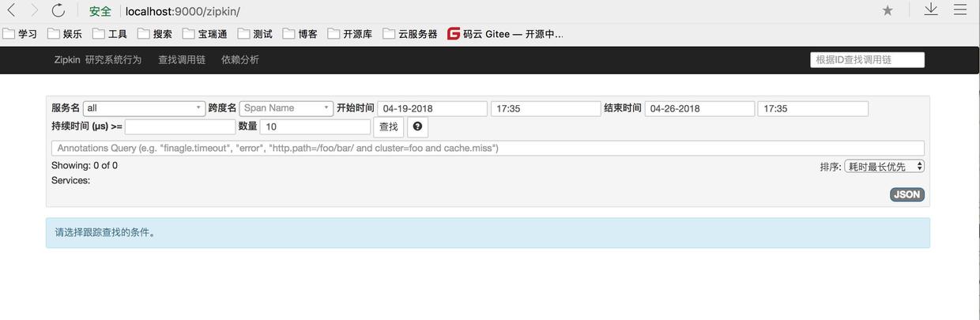Image resolution: width=980 pixels, height=320 pixels.
Task: Change sort order 耗时最长优先 dropdown
Action: [884, 167]
